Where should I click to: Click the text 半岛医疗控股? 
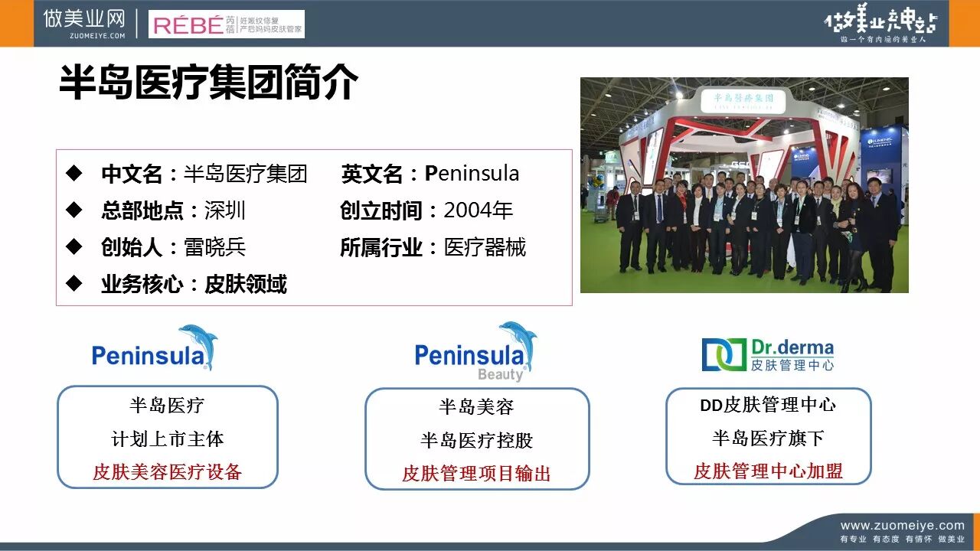click(476, 441)
